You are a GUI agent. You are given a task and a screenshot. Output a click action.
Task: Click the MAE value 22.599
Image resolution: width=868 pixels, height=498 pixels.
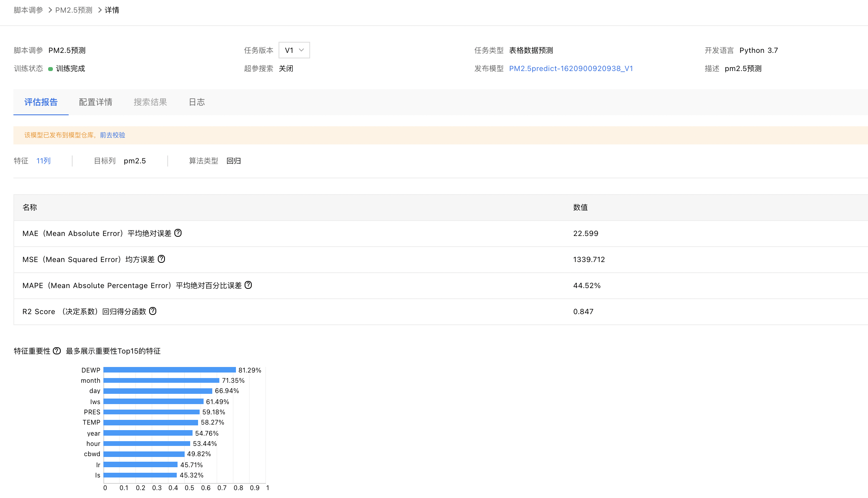point(586,233)
